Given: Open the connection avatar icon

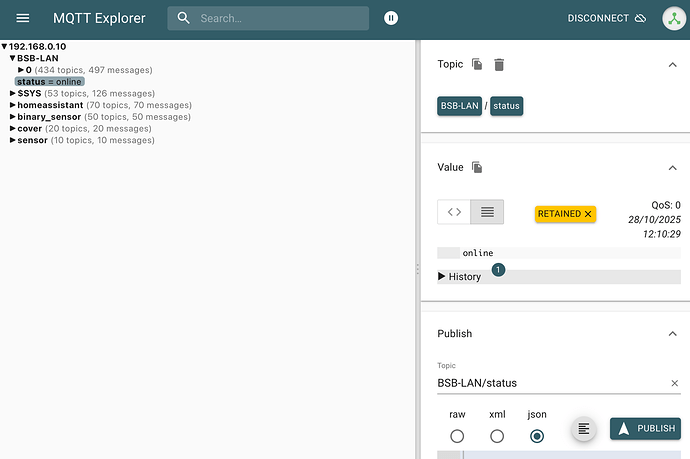Looking at the screenshot, I should pyautogui.click(x=673, y=18).
